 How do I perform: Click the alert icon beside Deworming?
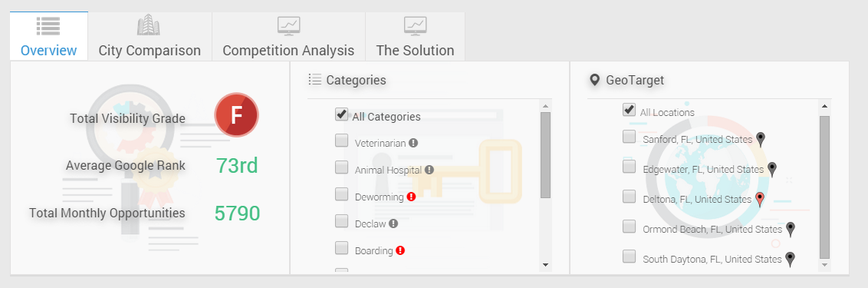(411, 197)
